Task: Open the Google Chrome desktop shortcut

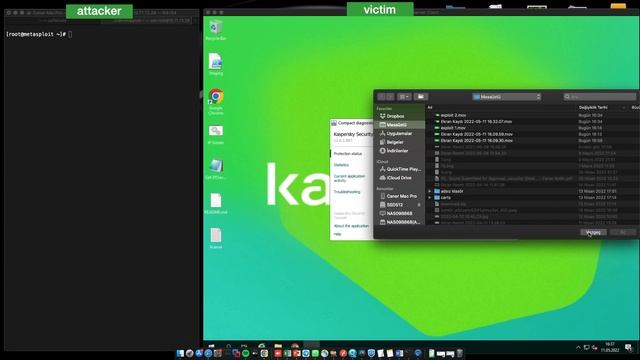Action: tap(216, 101)
